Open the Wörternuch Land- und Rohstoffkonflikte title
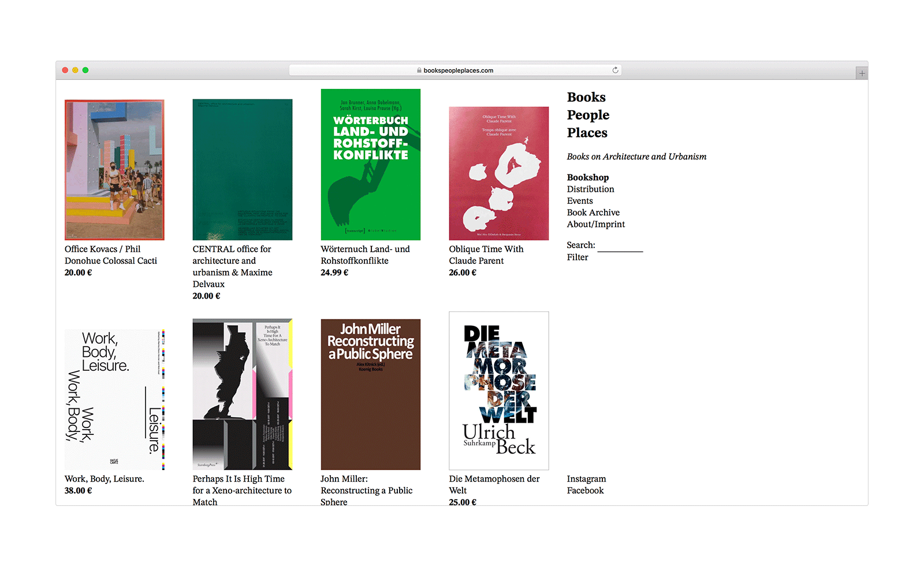Image resolution: width=924 pixels, height=566 pixels. [366, 255]
